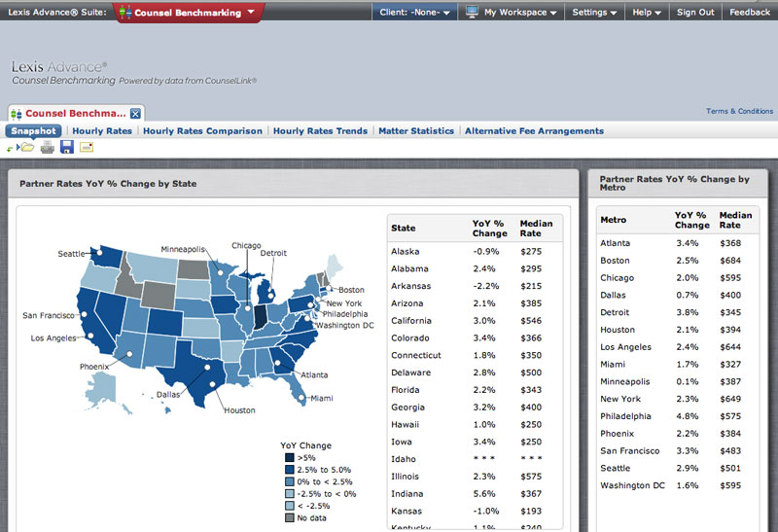Click the Counsel Benchmarking tab icon
The image size is (778, 532).
tap(16, 114)
